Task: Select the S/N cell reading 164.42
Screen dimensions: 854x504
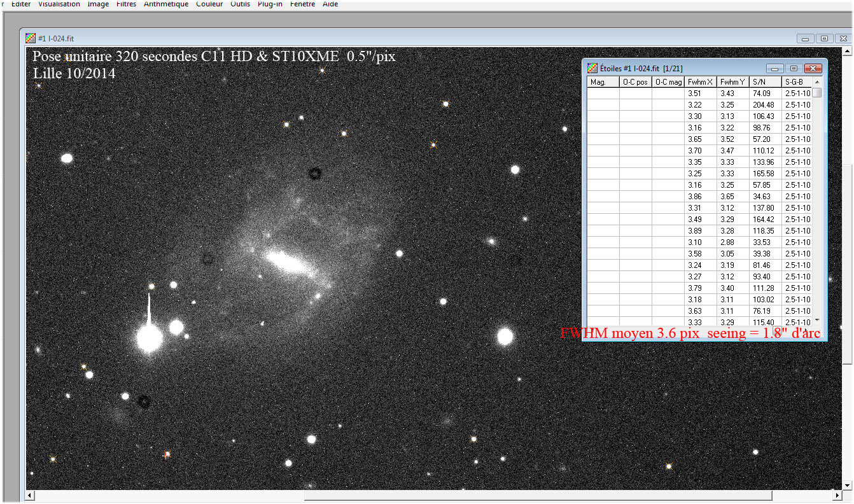Action: 766,220
